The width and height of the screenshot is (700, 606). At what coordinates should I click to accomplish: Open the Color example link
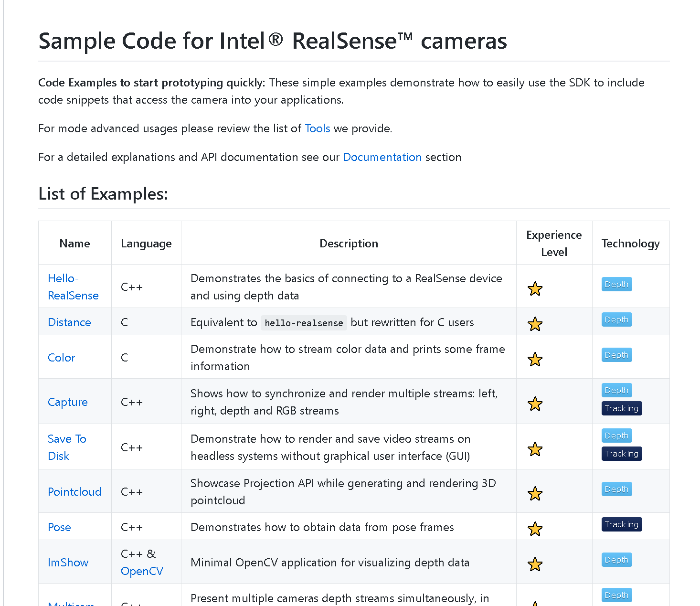pyautogui.click(x=61, y=358)
